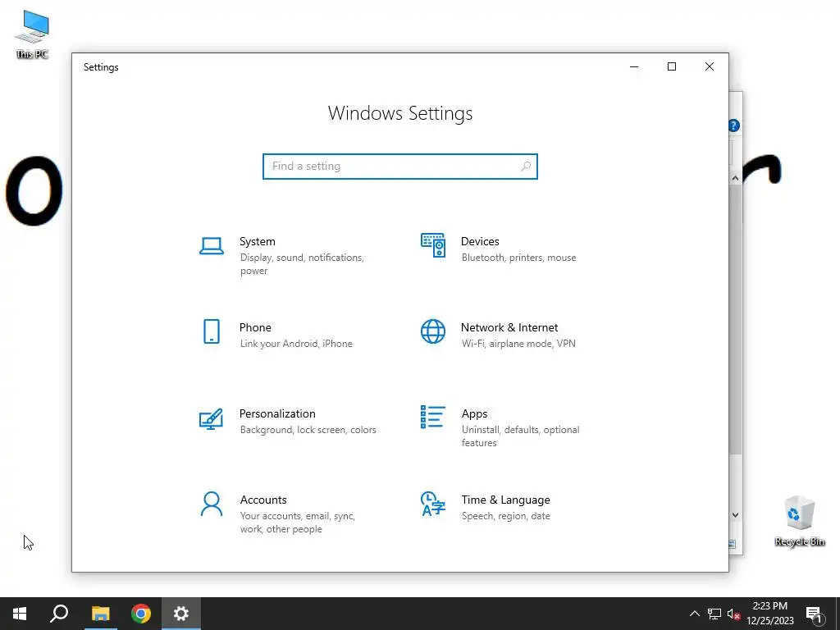Open the System category label

tap(257, 242)
